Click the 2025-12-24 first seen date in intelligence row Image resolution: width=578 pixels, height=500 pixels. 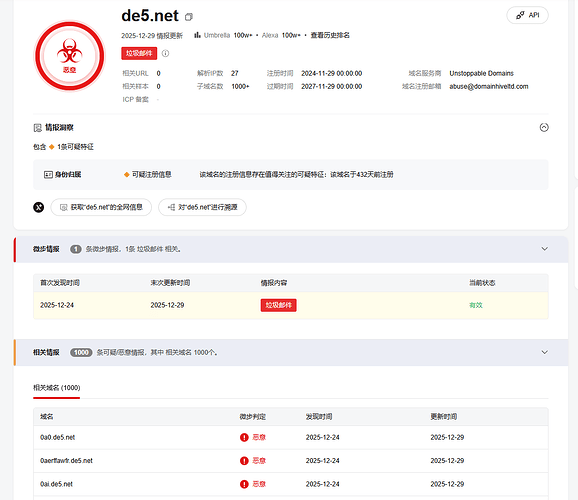click(57, 305)
